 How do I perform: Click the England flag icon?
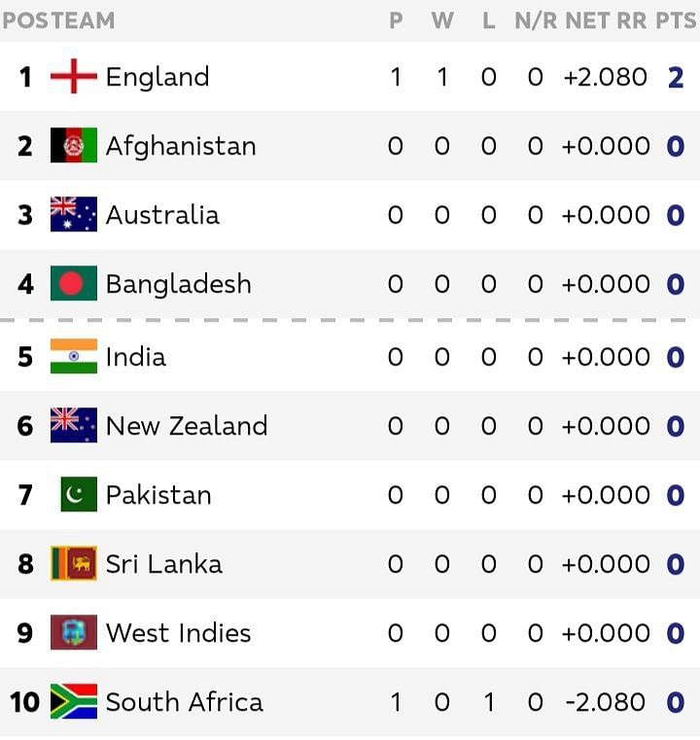[74, 76]
